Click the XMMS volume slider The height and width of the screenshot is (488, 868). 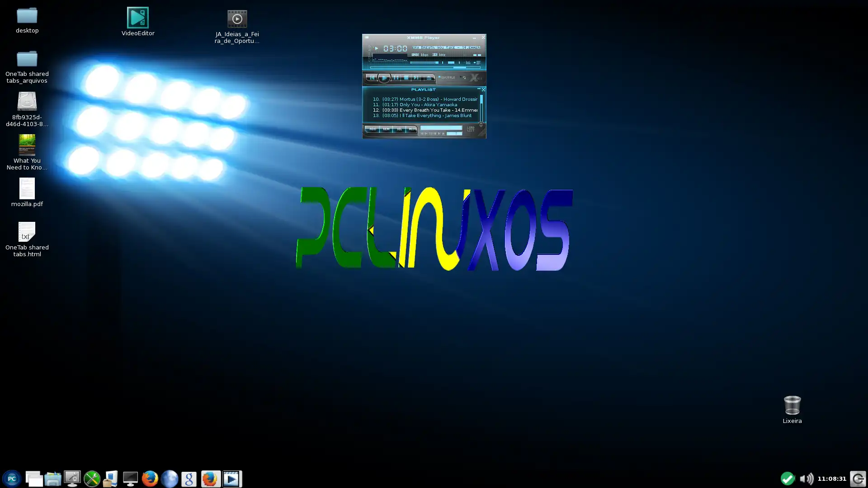point(425,62)
